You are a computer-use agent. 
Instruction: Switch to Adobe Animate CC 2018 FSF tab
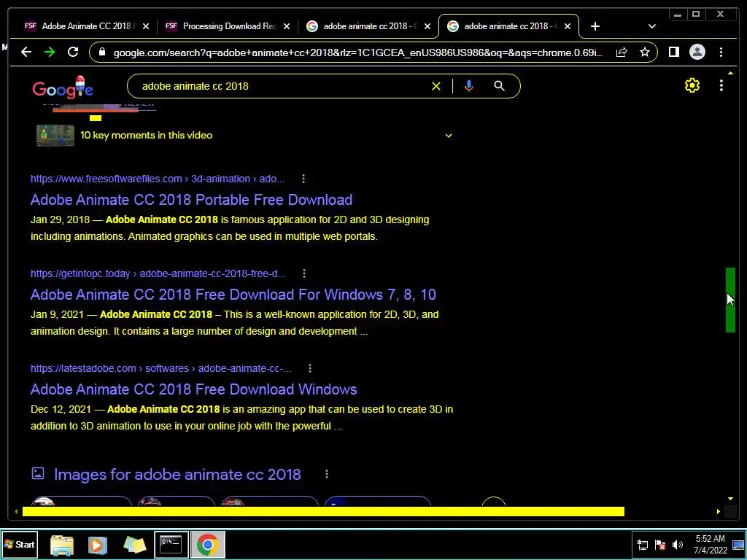(x=81, y=26)
